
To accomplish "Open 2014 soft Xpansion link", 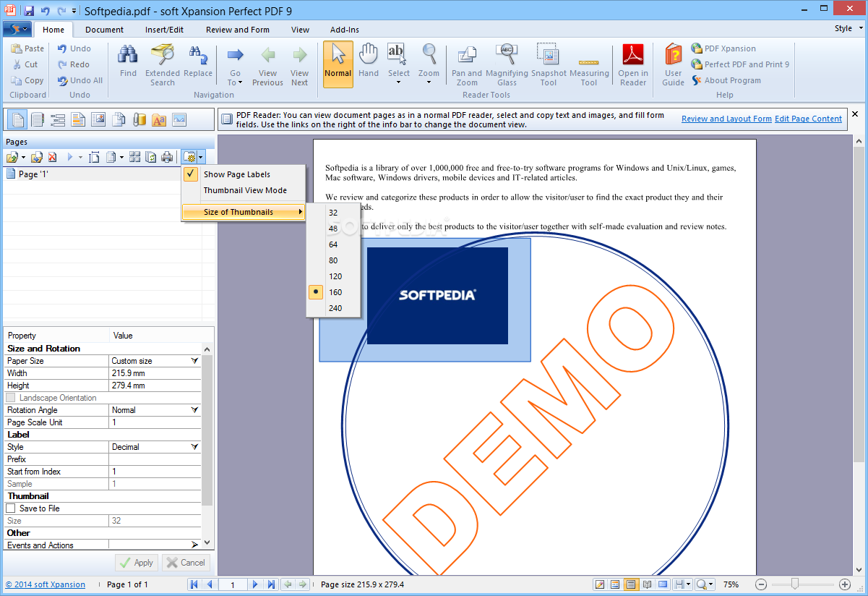I will (x=46, y=584).
